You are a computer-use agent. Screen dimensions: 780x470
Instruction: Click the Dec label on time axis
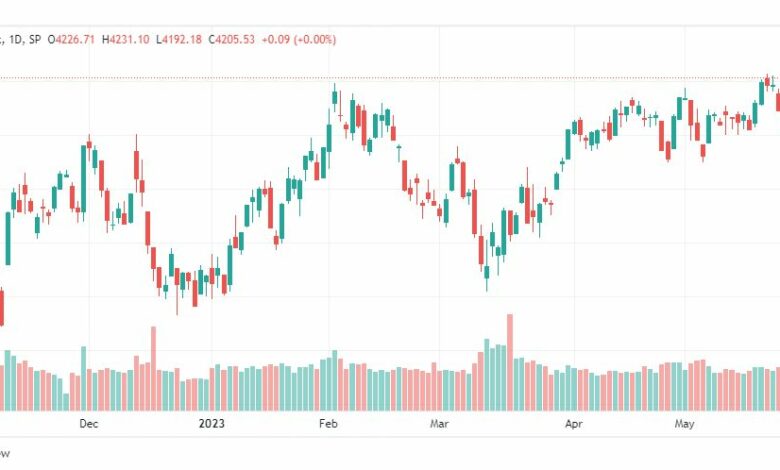pos(89,424)
